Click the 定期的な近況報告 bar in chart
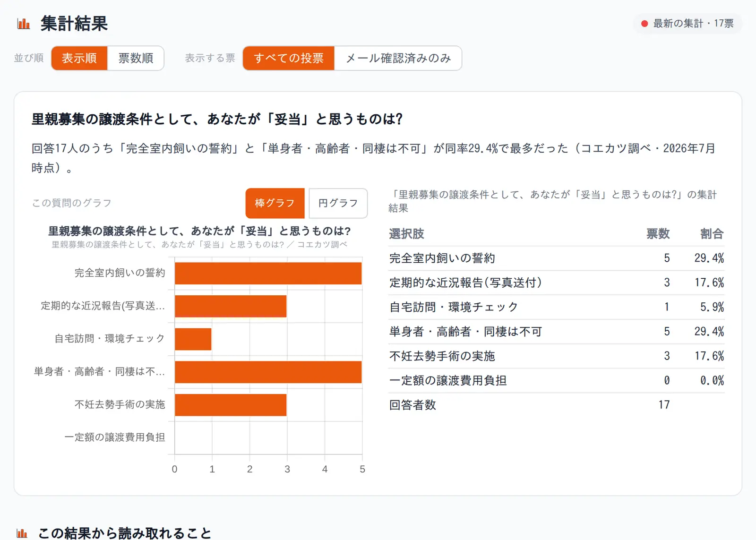 [x=231, y=306]
